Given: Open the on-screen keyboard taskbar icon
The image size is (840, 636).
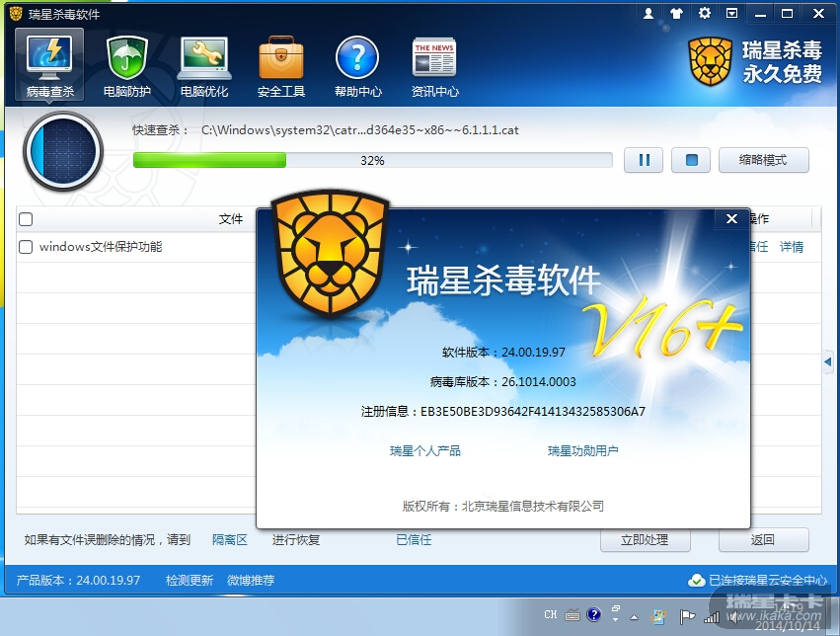Looking at the screenshot, I should tap(573, 615).
